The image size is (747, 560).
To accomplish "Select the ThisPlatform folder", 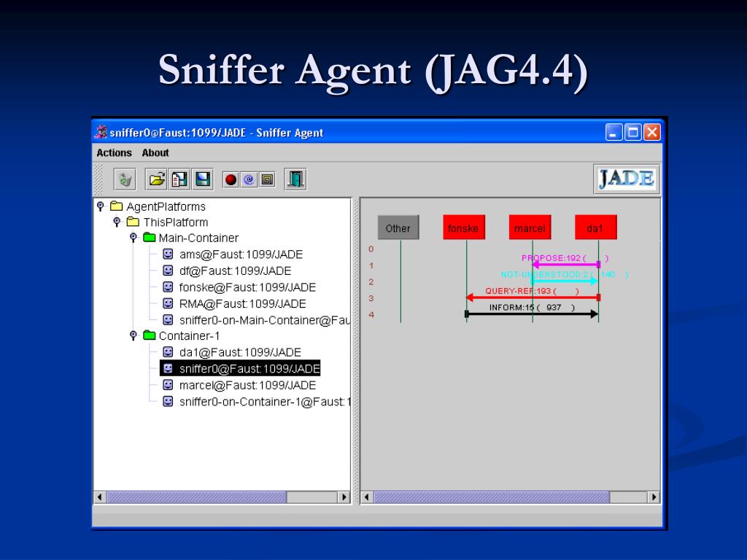I will point(168,222).
